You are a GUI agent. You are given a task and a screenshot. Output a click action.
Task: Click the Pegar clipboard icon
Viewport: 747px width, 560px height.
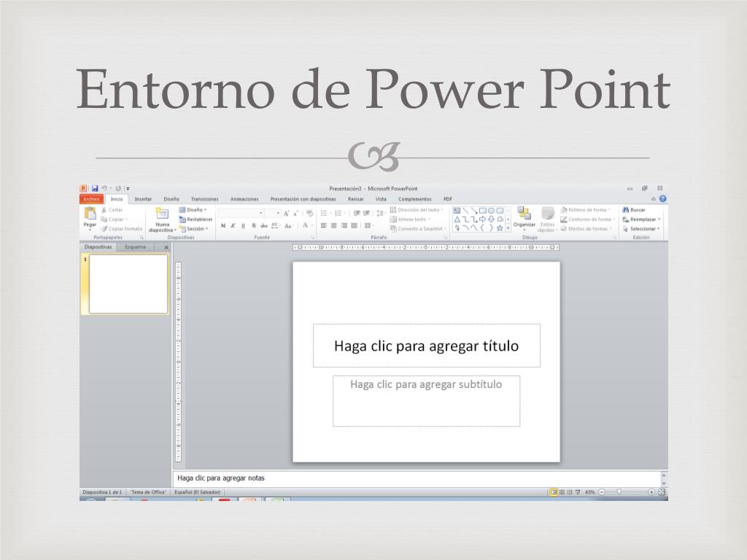click(90, 213)
